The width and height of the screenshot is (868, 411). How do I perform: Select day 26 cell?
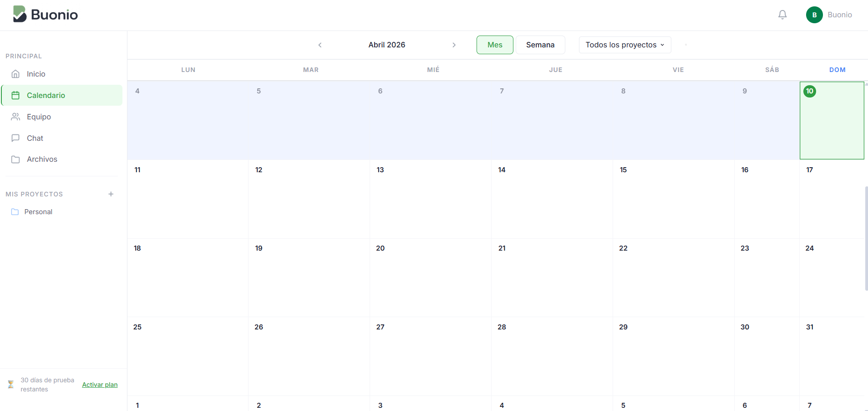(309, 356)
